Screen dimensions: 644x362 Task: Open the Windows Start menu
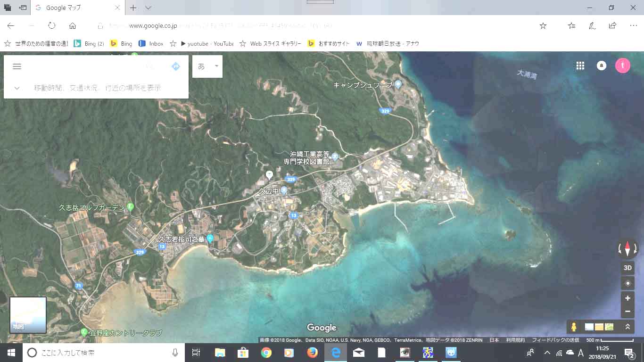click(11, 352)
